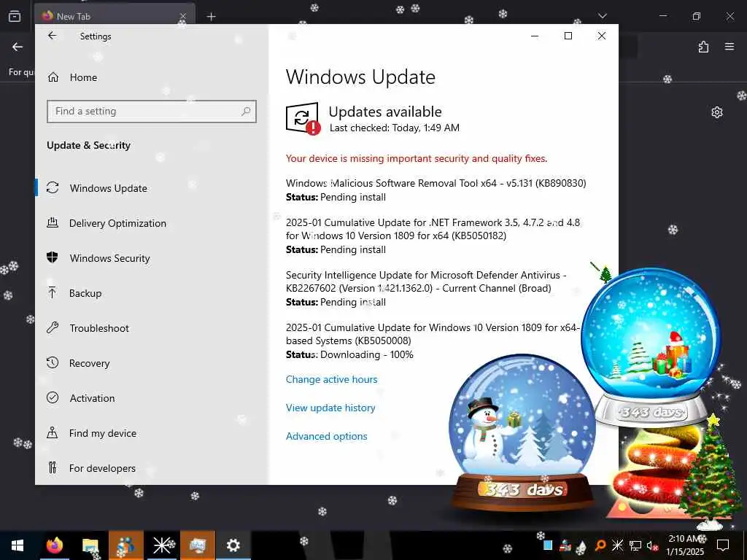Click the network tray icon
Image resolution: width=747 pixels, height=560 pixels.
(x=635, y=545)
